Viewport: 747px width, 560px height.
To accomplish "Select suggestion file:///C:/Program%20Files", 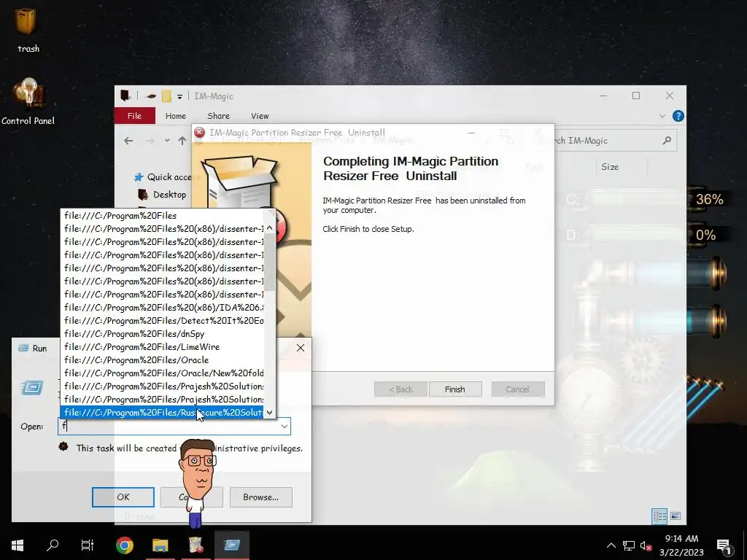I will [x=163, y=216].
